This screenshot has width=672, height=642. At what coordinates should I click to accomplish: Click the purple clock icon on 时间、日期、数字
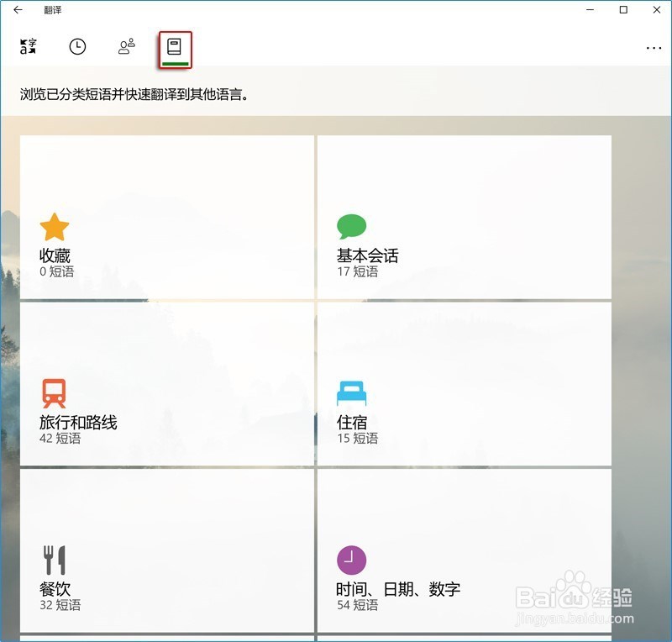click(x=352, y=557)
